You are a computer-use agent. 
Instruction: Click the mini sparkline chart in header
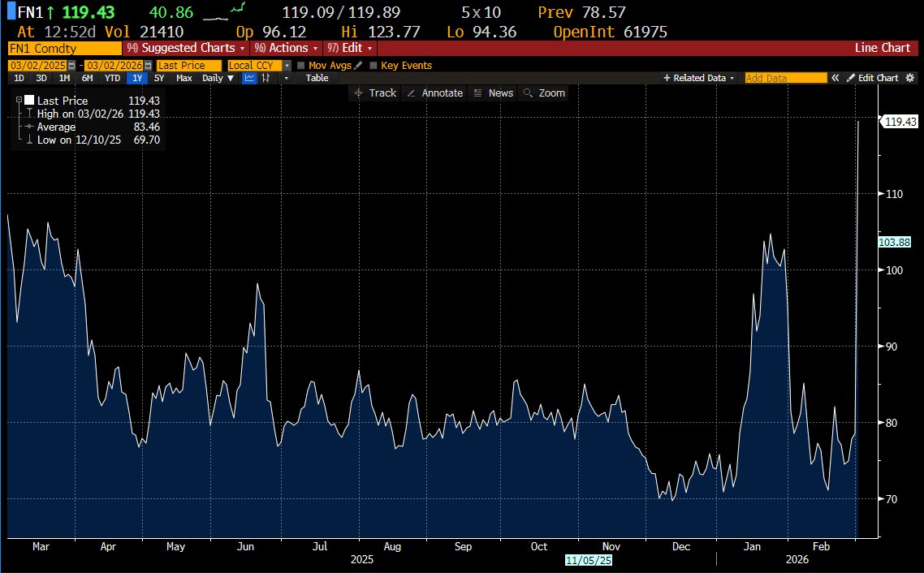tap(224, 12)
